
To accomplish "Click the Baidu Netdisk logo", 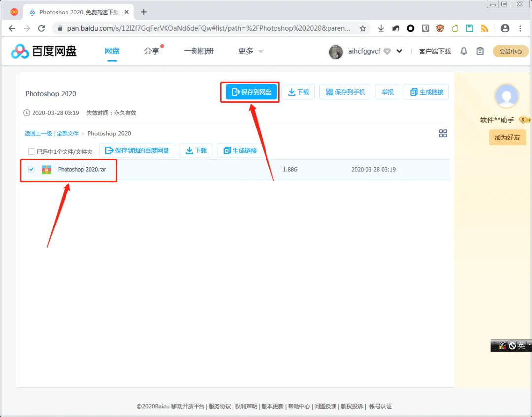I will click(x=44, y=51).
